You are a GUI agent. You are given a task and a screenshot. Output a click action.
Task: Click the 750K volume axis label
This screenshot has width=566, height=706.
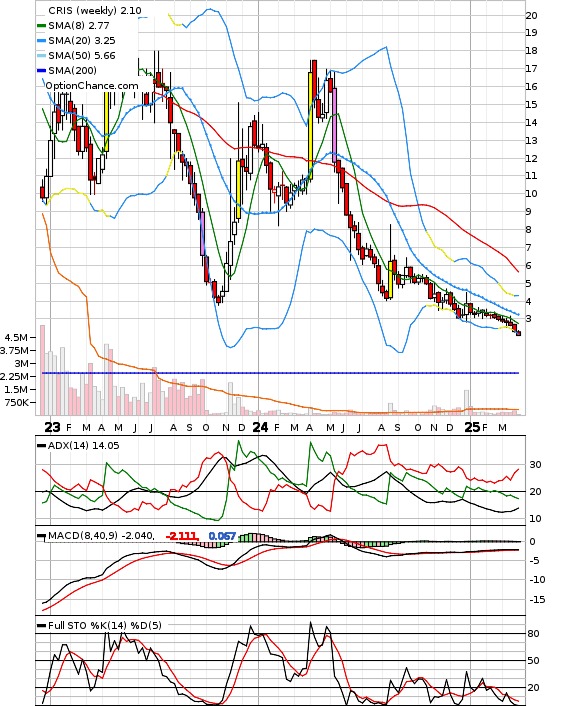click(17, 403)
